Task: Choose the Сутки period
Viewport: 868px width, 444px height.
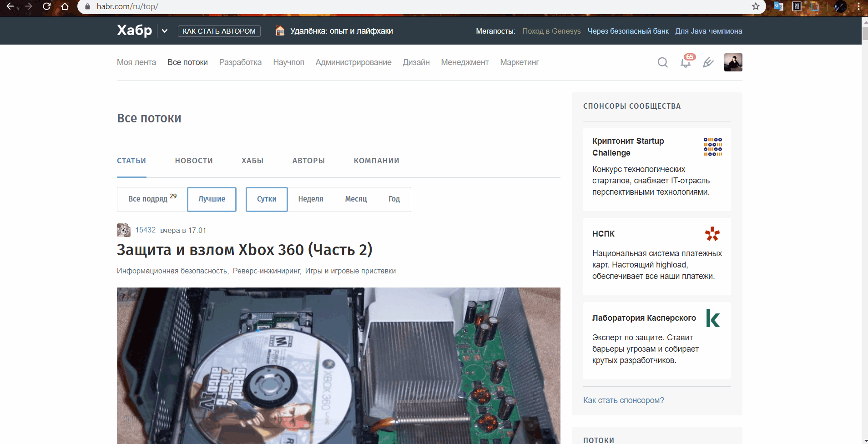Action: (x=267, y=199)
